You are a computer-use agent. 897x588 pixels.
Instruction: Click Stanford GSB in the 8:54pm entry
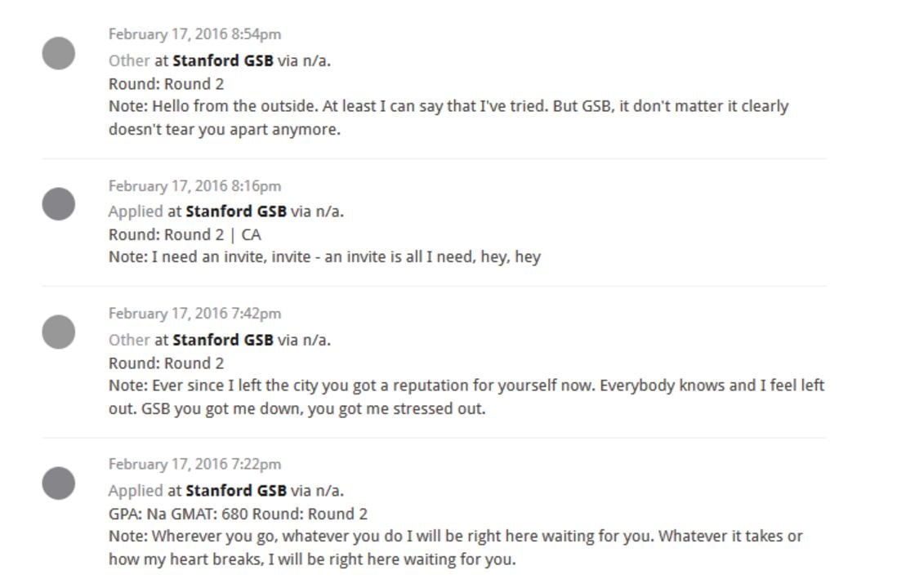tap(223, 60)
